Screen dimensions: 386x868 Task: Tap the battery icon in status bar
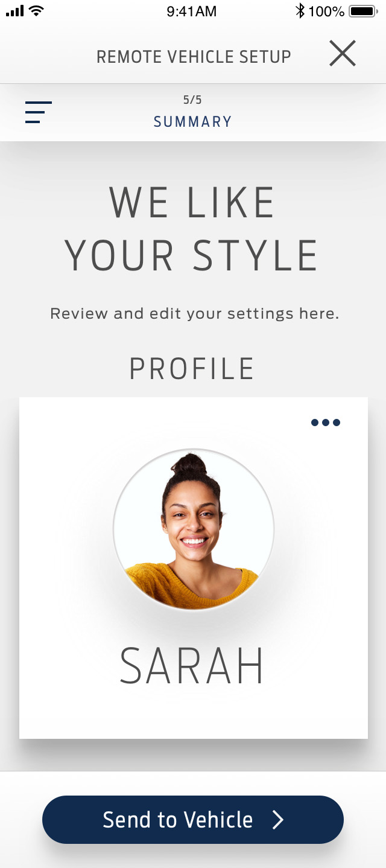click(x=364, y=11)
